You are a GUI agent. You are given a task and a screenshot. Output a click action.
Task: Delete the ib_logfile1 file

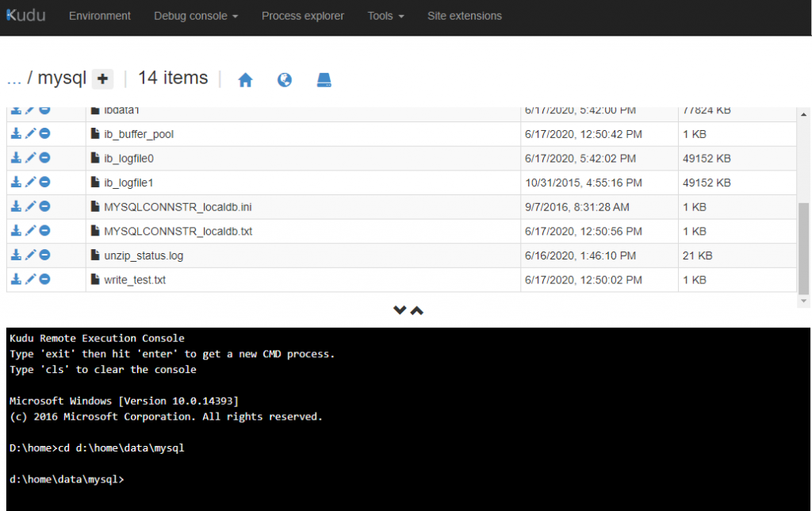[x=45, y=182]
